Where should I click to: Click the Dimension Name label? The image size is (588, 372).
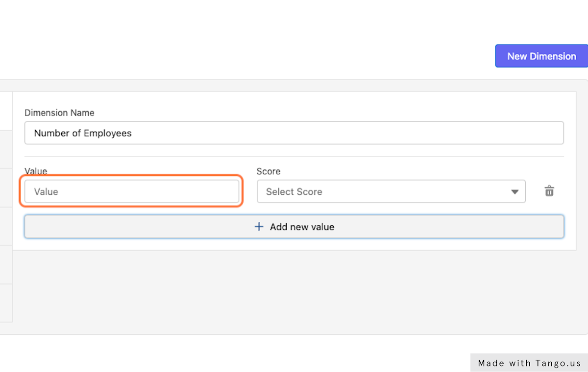tap(59, 113)
